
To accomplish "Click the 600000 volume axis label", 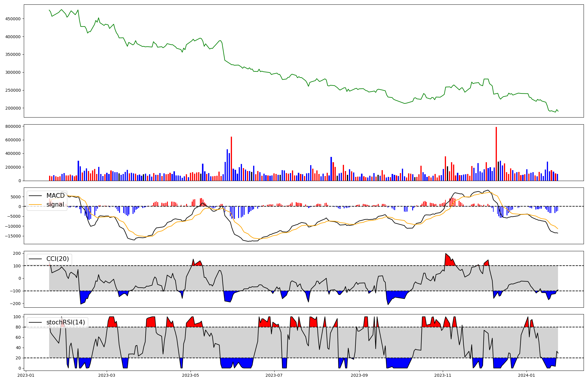I will [13, 140].
